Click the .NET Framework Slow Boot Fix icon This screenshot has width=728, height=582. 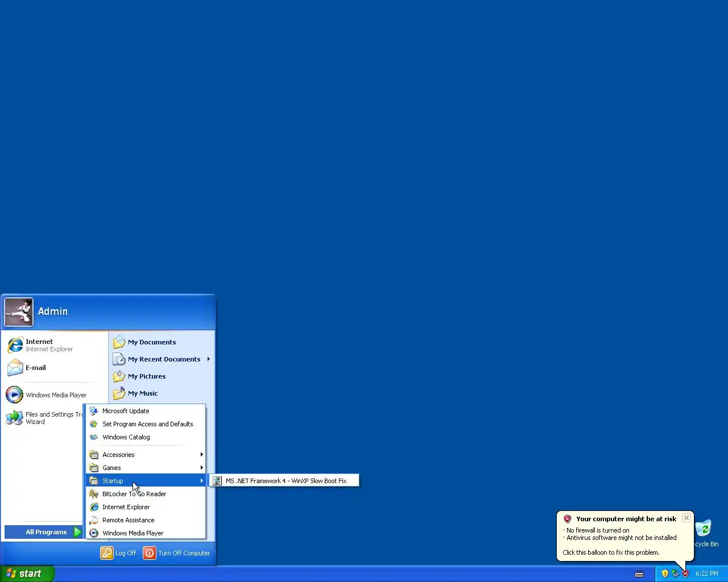click(217, 481)
